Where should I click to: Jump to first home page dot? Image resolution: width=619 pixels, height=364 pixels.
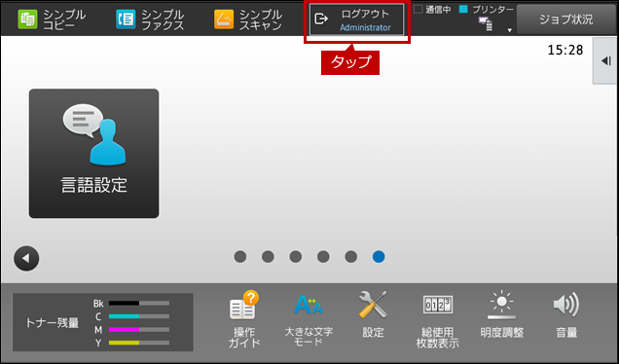coord(240,257)
